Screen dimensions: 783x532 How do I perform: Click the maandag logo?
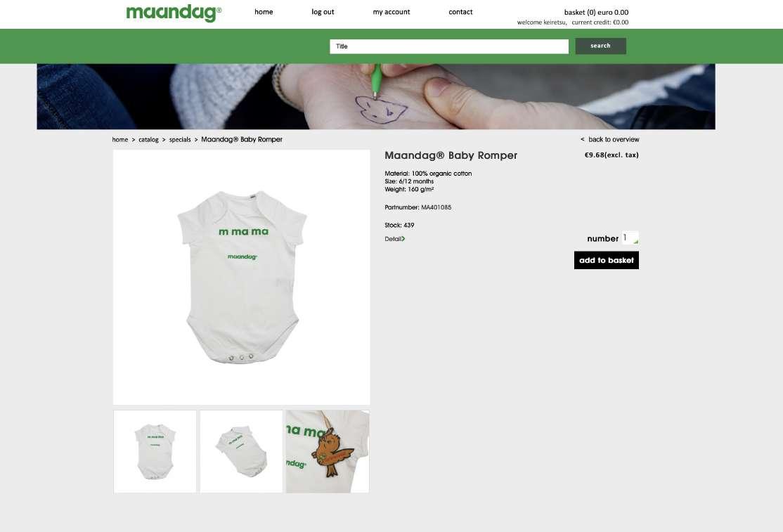174,13
